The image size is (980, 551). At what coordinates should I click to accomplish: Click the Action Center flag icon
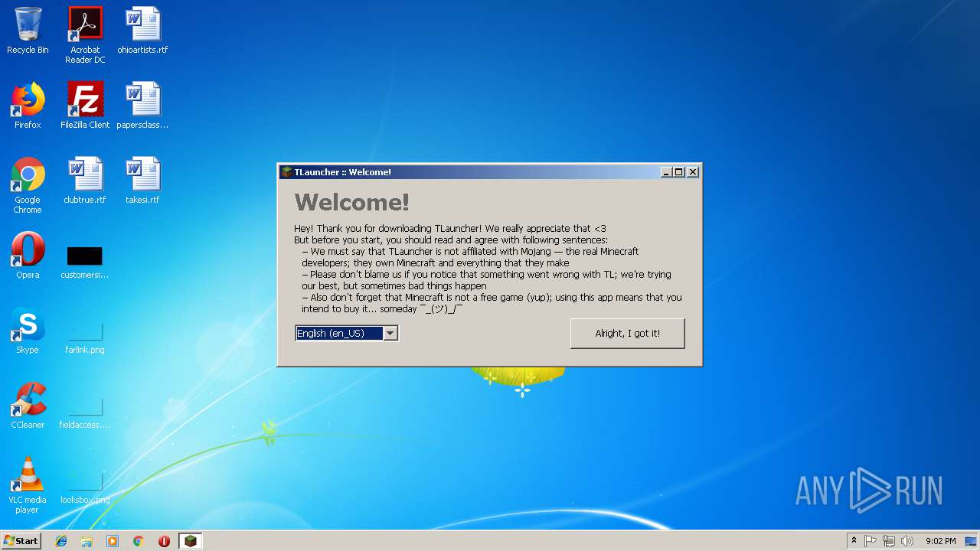[871, 541]
